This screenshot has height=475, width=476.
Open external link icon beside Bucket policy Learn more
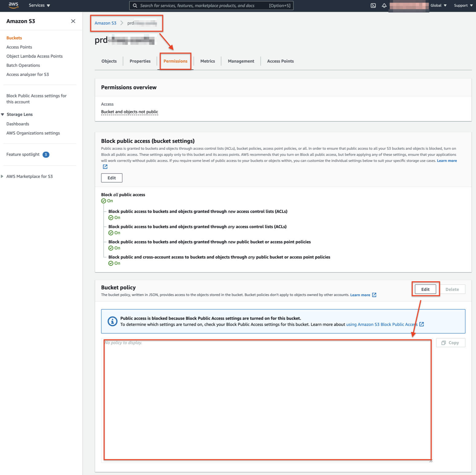coord(374,295)
